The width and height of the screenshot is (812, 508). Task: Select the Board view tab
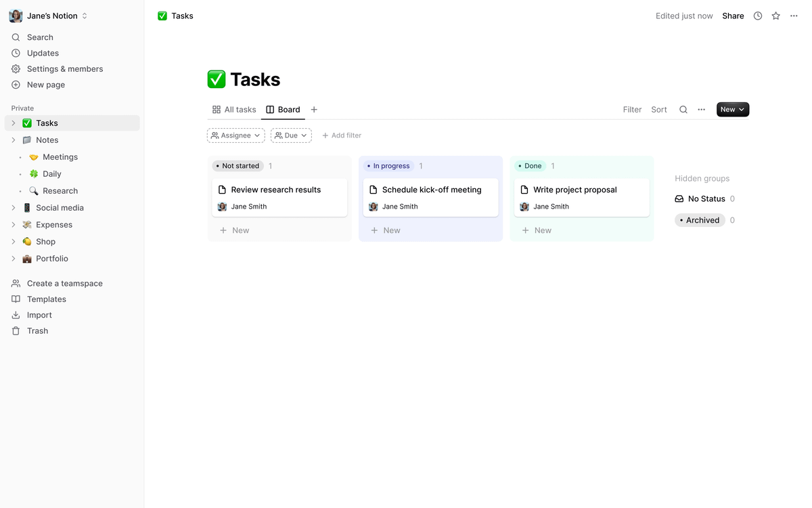pyautogui.click(x=283, y=110)
